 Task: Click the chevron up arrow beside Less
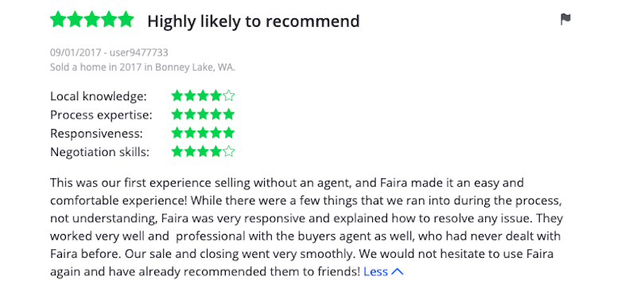pos(398,271)
